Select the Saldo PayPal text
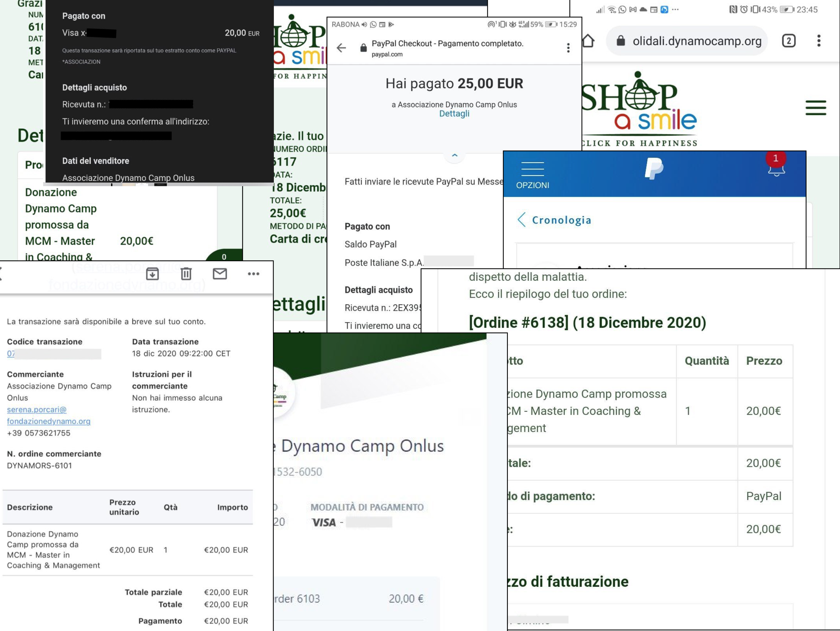Image resolution: width=840 pixels, height=631 pixels. coord(371,244)
